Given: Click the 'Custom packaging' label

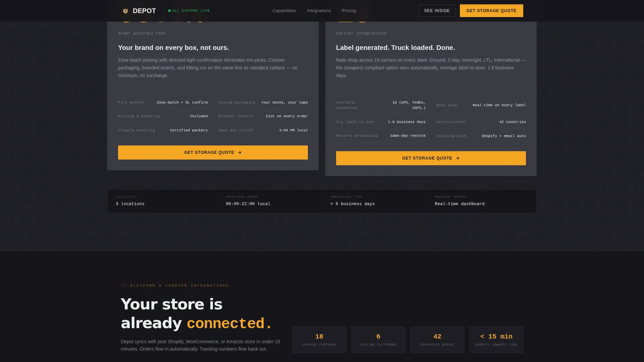Looking at the screenshot, I should 237,103.
